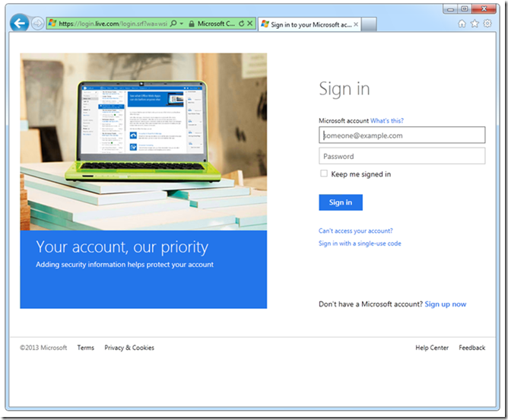The image size is (508, 420).
Task: Close the browser window with red X
Action: click(x=484, y=9)
